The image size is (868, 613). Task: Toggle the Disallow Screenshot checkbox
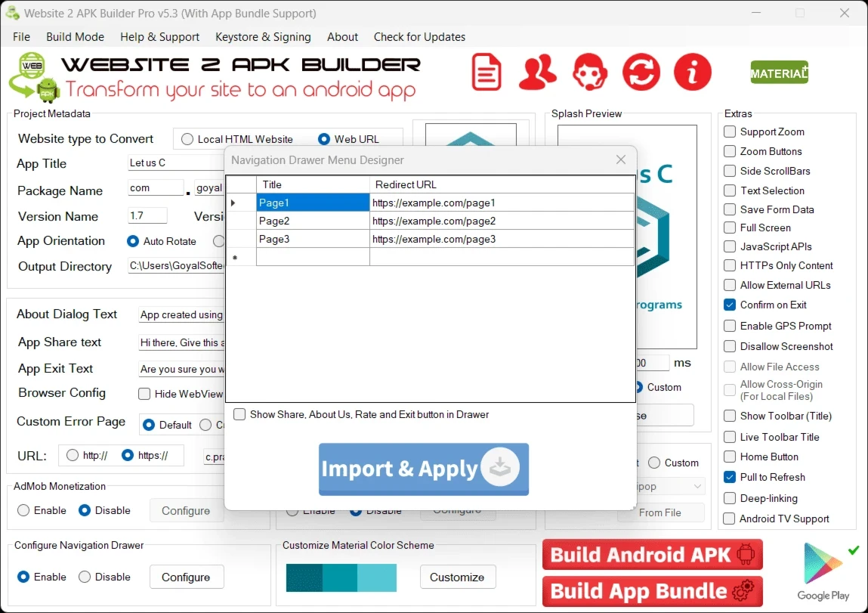730,346
